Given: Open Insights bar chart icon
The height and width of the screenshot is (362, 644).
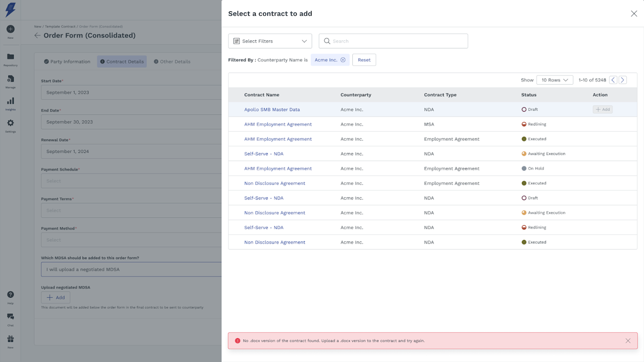Looking at the screenshot, I should pyautogui.click(x=10, y=101).
